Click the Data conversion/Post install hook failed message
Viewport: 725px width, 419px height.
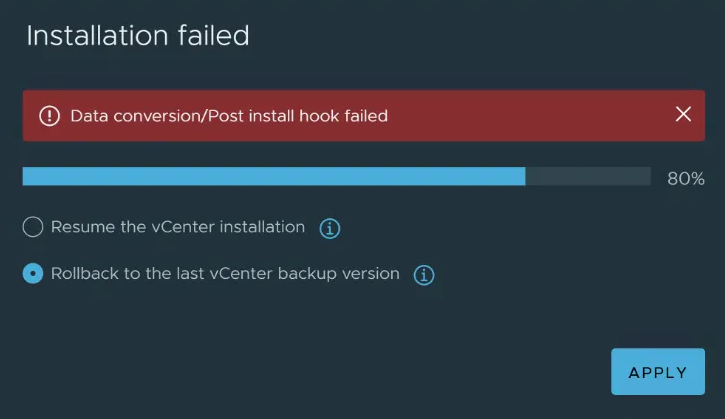pos(229,116)
